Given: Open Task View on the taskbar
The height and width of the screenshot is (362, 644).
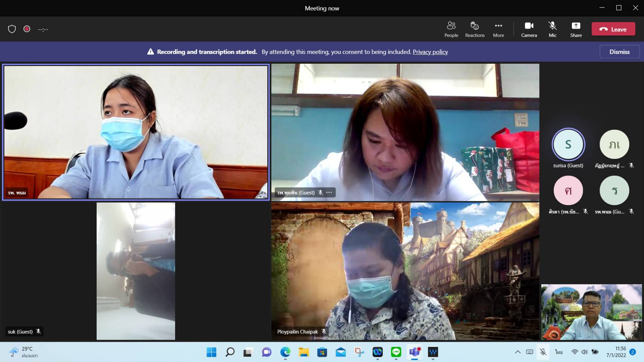Looking at the screenshot, I should coord(248,352).
